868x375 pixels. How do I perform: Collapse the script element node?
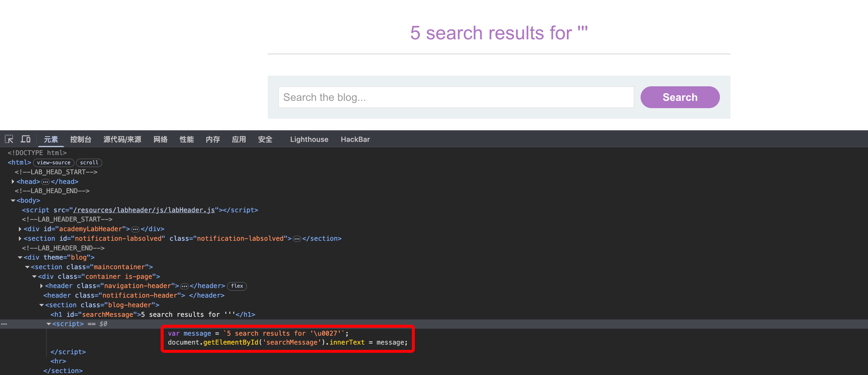coord(49,324)
